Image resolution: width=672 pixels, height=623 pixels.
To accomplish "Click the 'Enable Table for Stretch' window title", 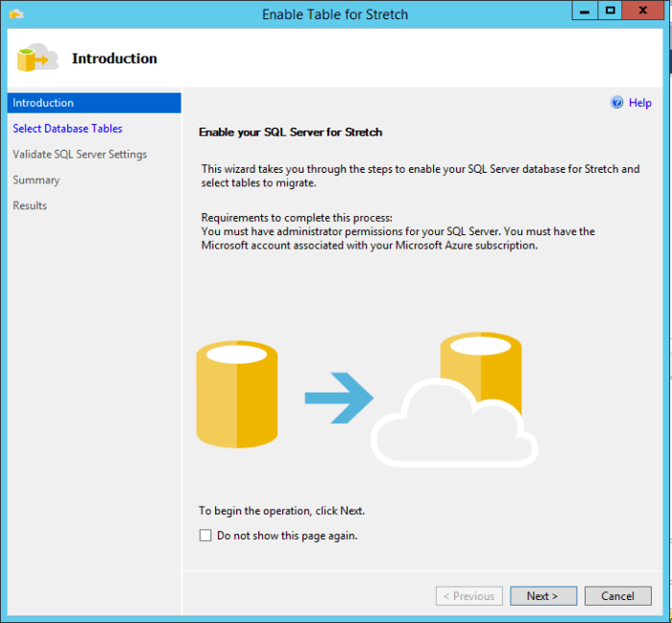I will [x=335, y=14].
